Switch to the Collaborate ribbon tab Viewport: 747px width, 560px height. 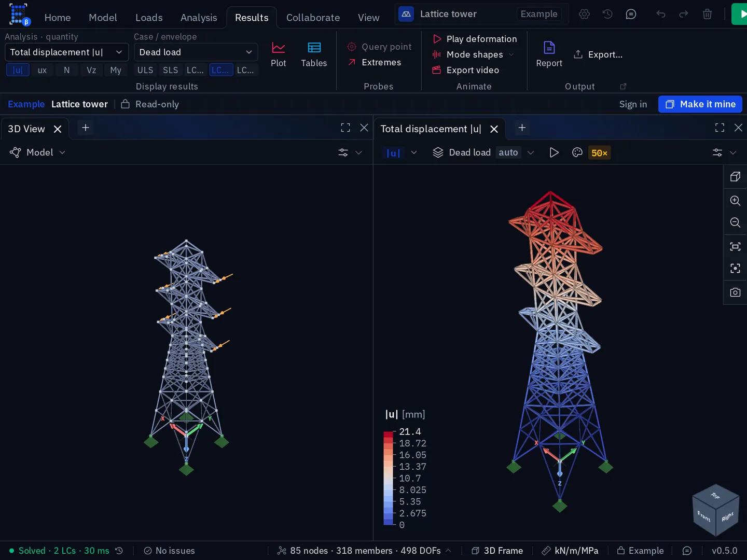[313, 18]
